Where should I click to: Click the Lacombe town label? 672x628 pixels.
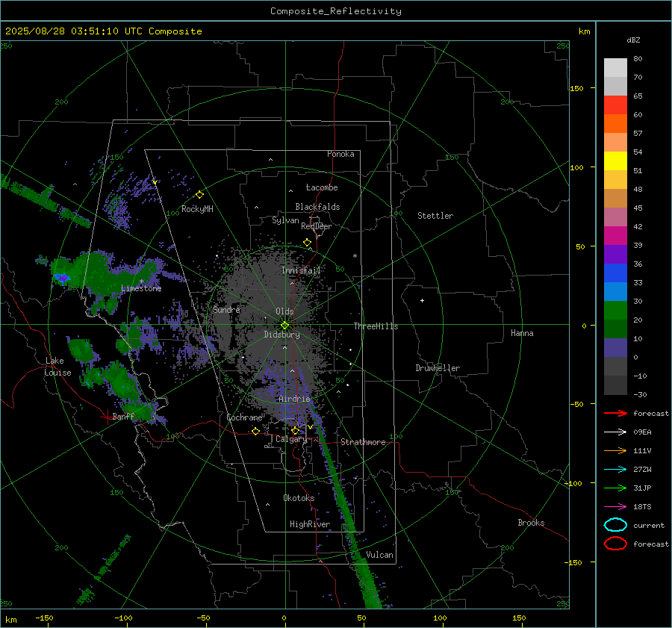click(322, 187)
